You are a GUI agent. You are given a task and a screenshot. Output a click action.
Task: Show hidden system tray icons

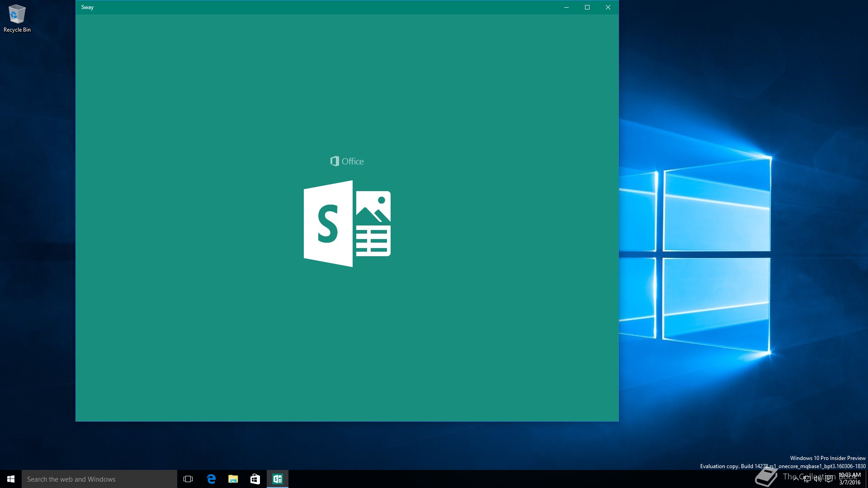(796, 479)
